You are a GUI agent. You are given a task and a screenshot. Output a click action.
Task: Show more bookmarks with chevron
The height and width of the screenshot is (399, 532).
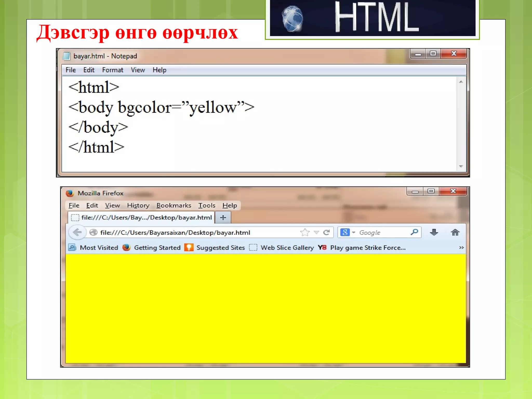[x=461, y=248]
